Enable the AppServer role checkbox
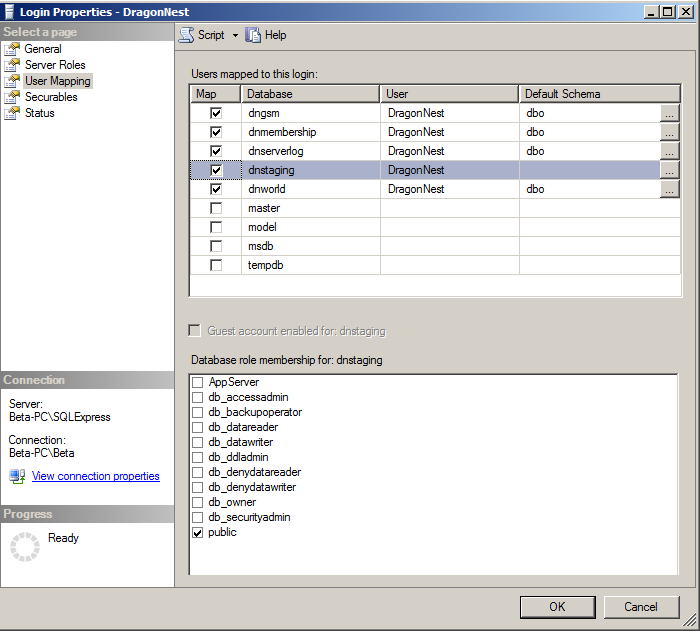The width and height of the screenshot is (700, 631). point(197,383)
